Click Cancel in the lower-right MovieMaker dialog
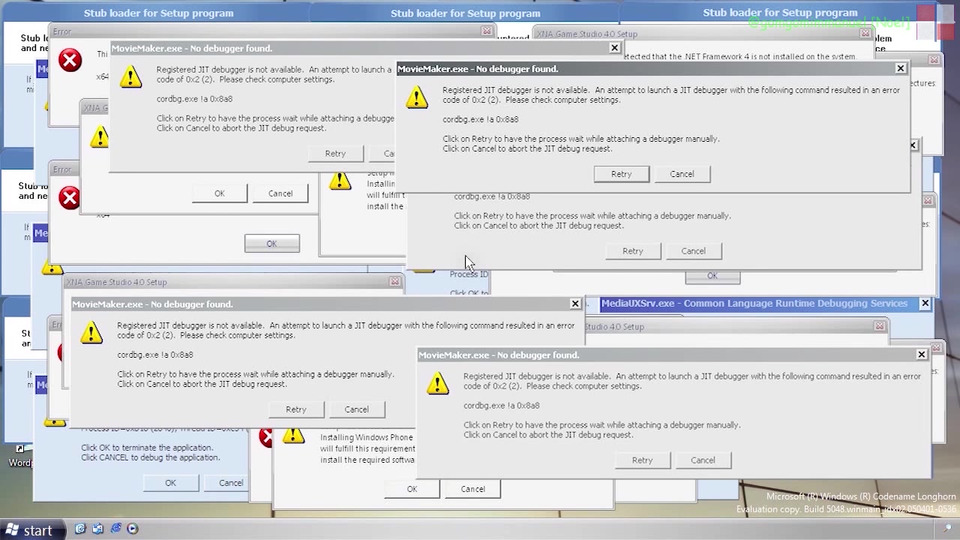The image size is (960, 540). [703, 460]
